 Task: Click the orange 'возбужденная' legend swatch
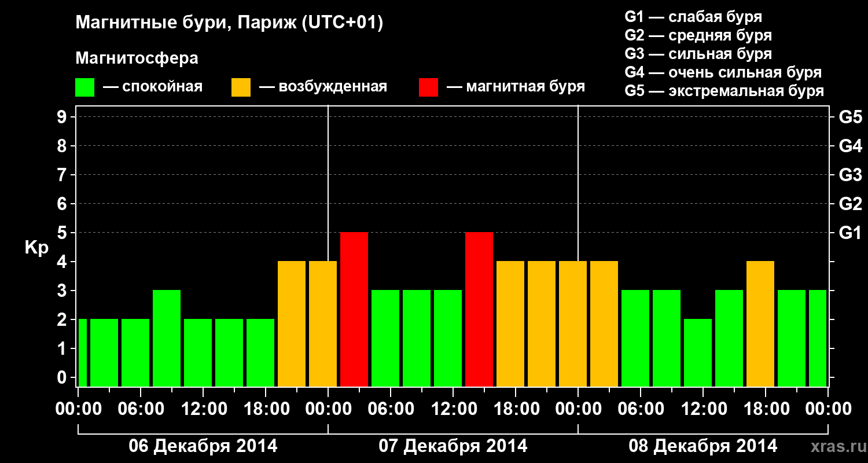click(241, 87)
